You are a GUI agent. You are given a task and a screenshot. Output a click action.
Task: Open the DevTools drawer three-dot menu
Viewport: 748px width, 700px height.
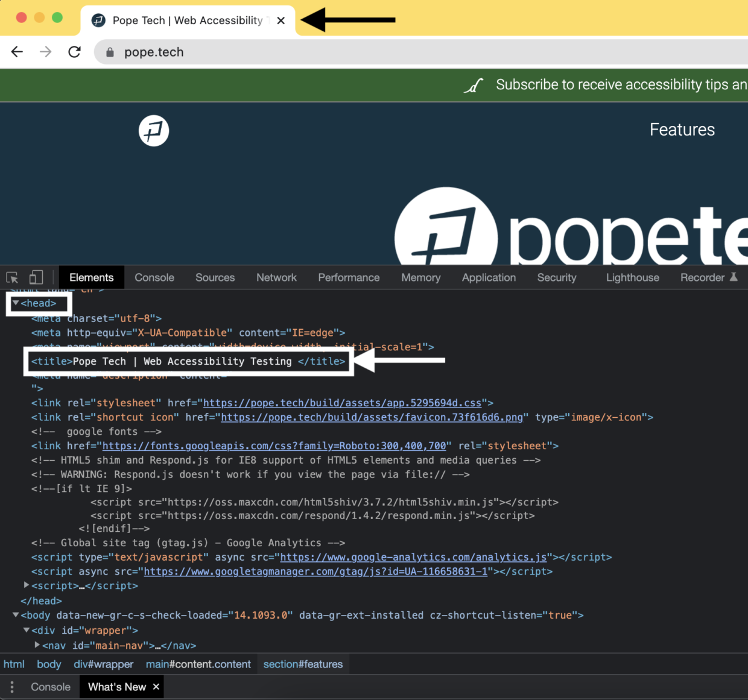click(x=11, y=687)
